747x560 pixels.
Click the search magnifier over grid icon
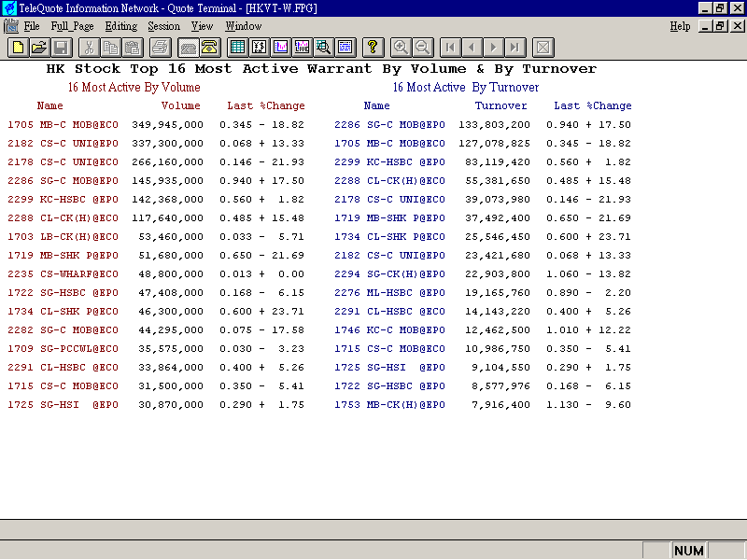pyautogui.click(x=323, y=48)
